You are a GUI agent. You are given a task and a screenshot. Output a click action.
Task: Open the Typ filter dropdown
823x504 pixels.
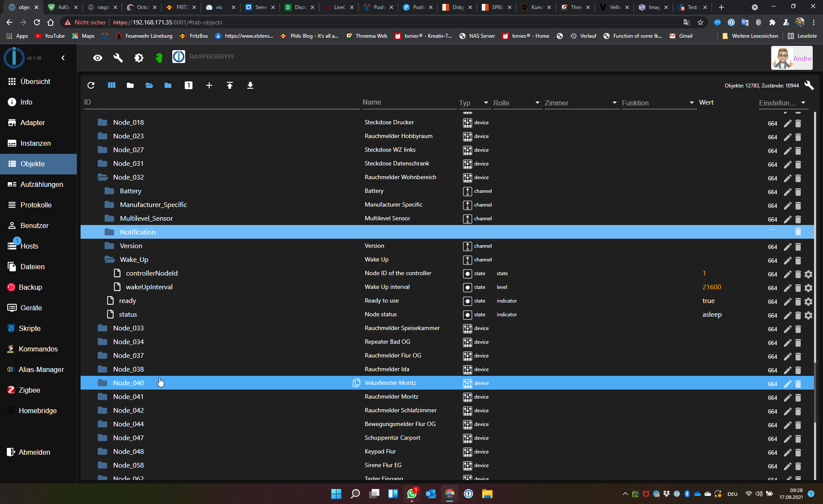click(484, 102)
